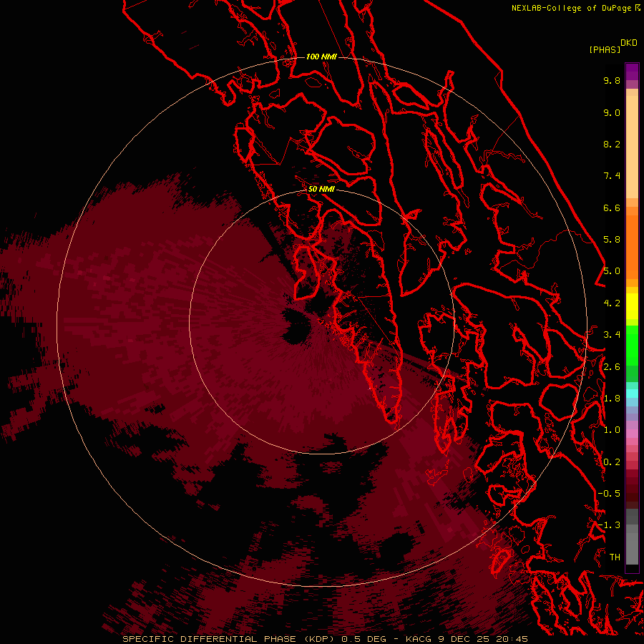Click the '6.6' color scale value

tap(612, 208)
